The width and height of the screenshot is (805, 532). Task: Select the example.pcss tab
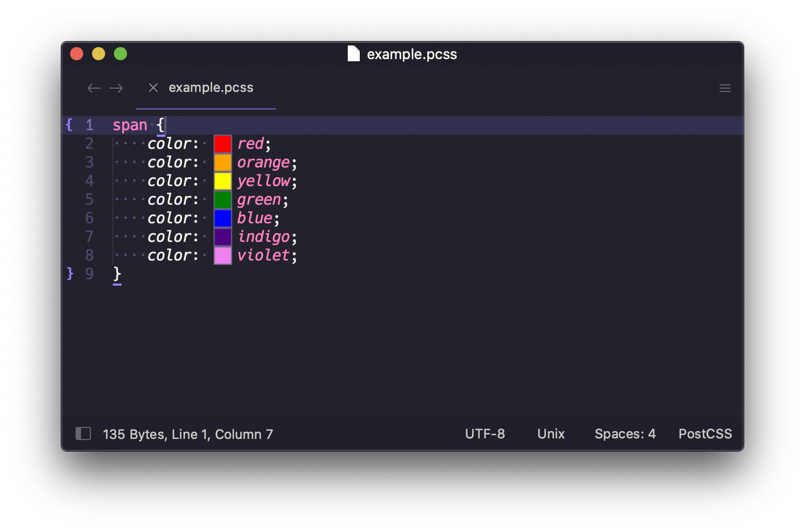click(211, 88)
